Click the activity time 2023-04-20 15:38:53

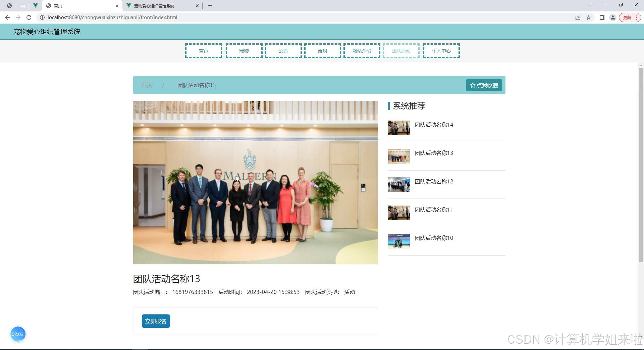click(273, 292)
